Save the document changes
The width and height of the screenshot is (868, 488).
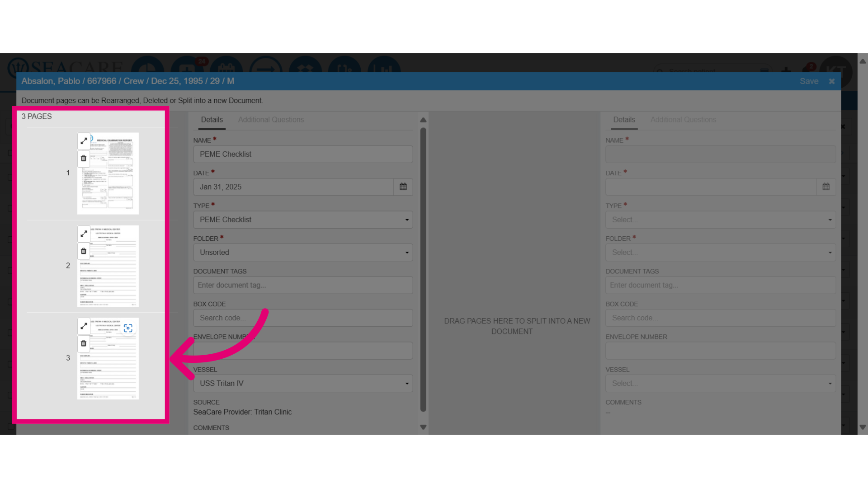[x=809, y=81]
